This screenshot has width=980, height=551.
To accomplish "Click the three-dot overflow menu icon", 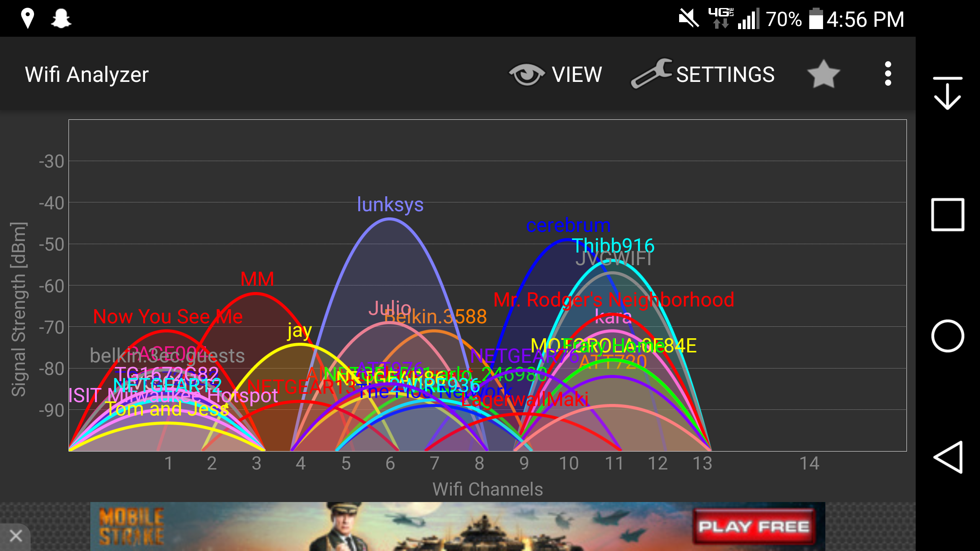I will (x=889, y=74).
